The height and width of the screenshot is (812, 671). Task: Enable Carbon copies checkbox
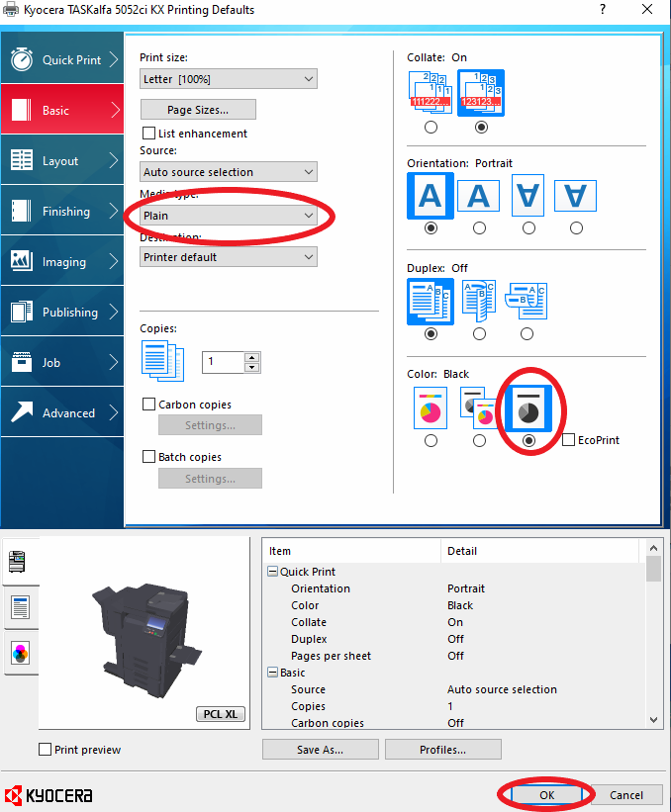point(148,404)
